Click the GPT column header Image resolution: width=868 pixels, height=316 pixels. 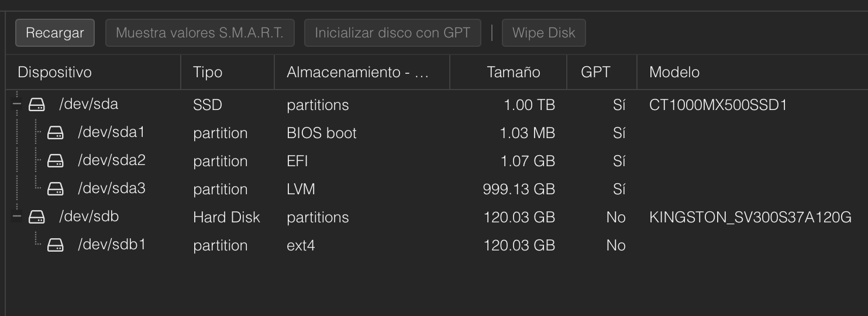(x=595, y=73)
